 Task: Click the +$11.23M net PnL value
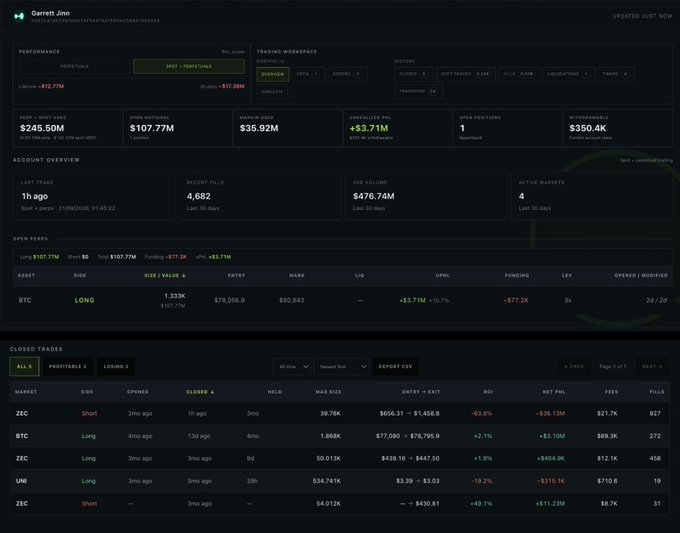550,504
